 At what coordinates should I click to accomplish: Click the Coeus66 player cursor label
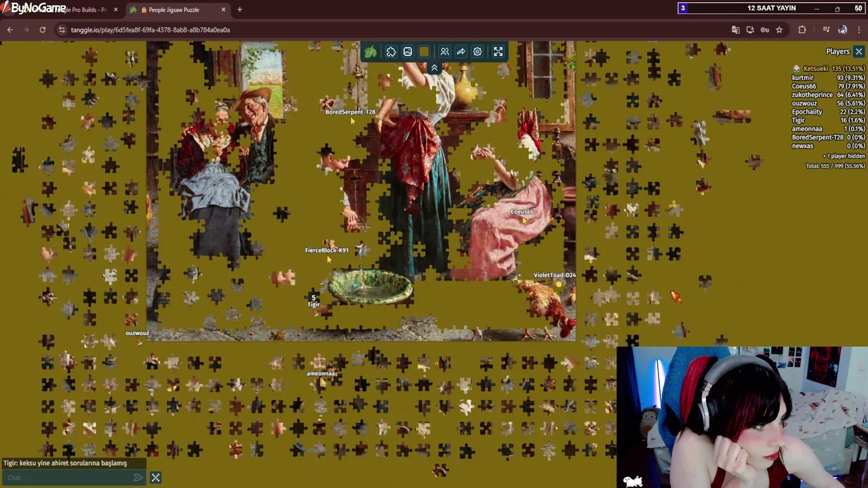[522, 211]
